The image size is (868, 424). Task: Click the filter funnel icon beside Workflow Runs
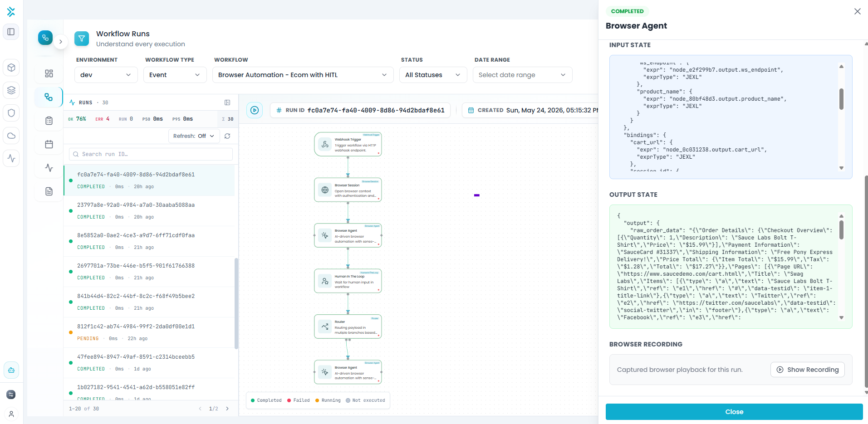pyautogui.click(x=82, y=39)
